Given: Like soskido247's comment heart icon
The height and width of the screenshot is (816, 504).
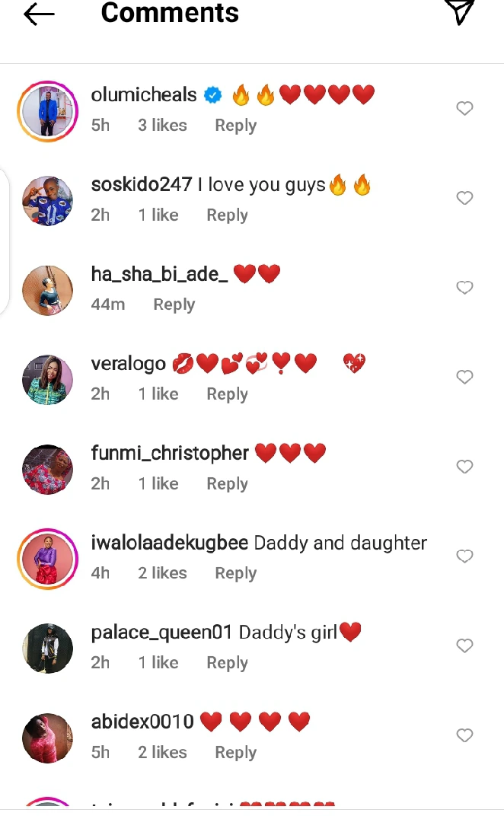Looking at the screenshot, I should coord(464,198).
